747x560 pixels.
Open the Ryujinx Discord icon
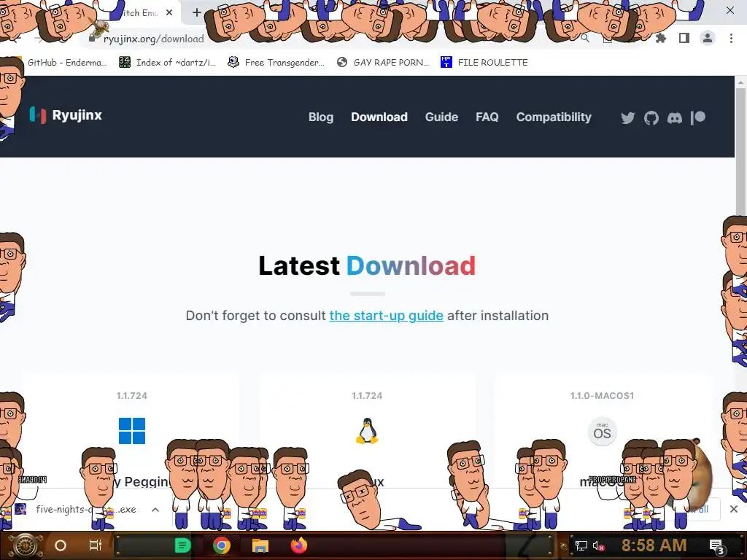[674, 117]
